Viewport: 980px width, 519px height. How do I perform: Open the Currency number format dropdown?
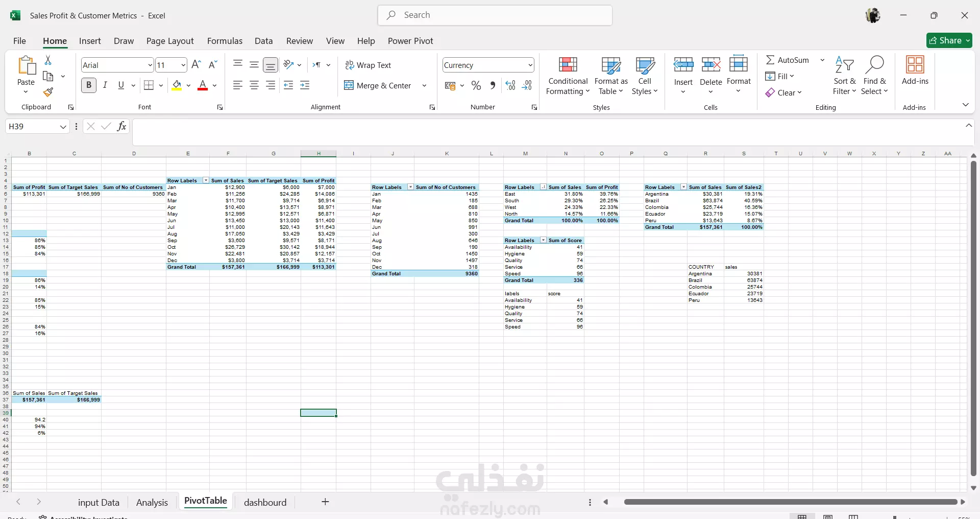[530, 65]
